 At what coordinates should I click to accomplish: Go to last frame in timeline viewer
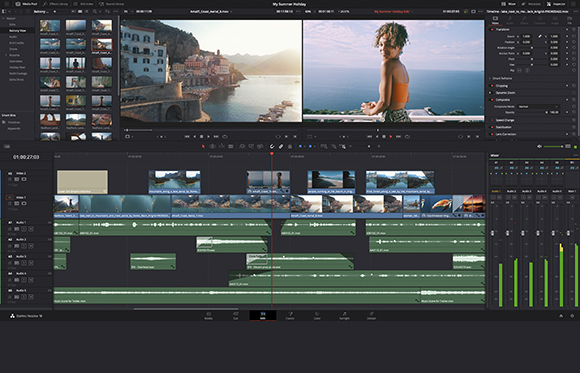point(399,137)
